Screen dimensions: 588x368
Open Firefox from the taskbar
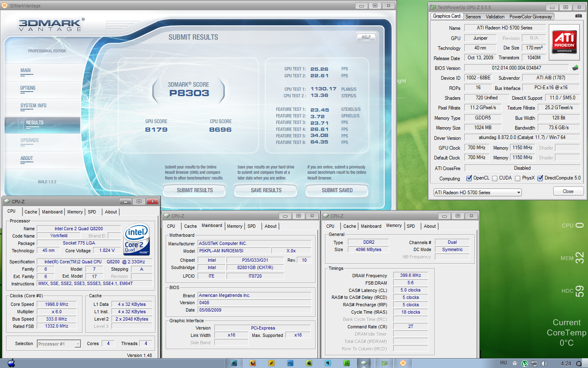click(253, 363)
